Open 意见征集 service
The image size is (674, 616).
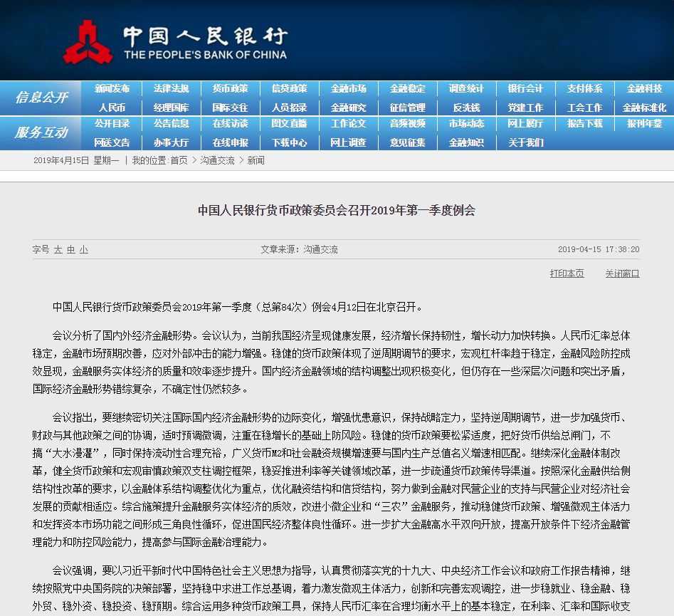408,142
